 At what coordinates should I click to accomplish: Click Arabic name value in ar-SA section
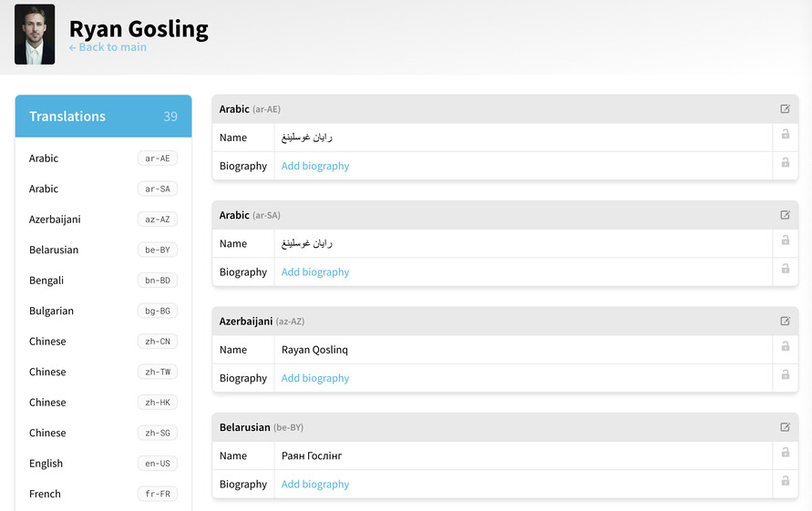(x=306, y=243)
